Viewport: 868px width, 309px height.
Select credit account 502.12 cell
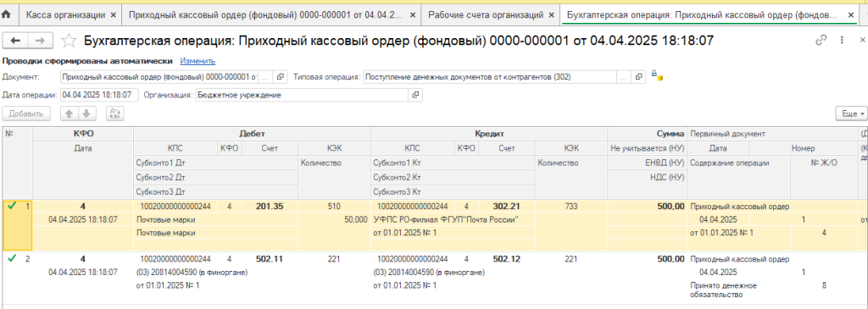click(x=507, y=259)
